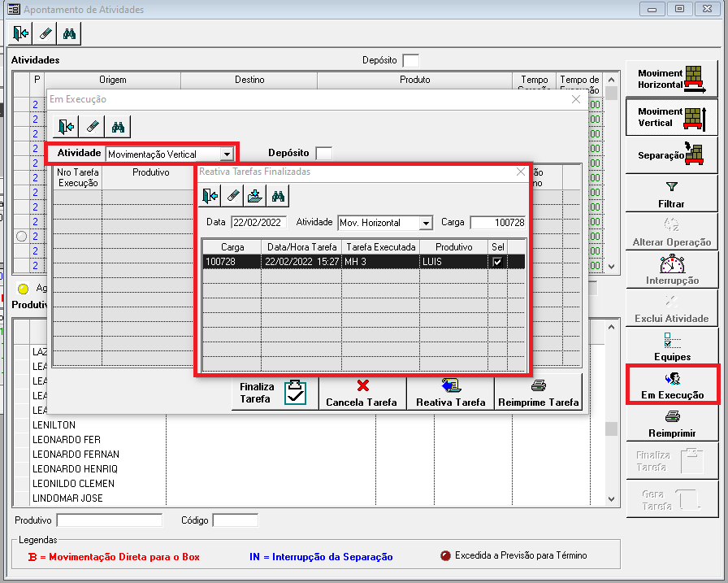728x583 pixels.
Task: Click Depósito field in Em Execução window
Action: [x=323, y=154]
